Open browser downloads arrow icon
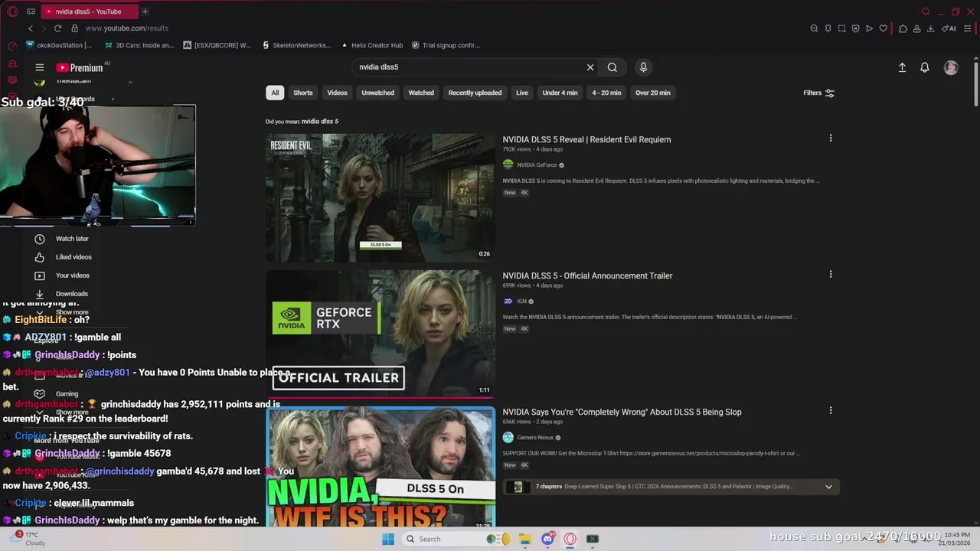This screenshot has height=551, width=980. 930,28
